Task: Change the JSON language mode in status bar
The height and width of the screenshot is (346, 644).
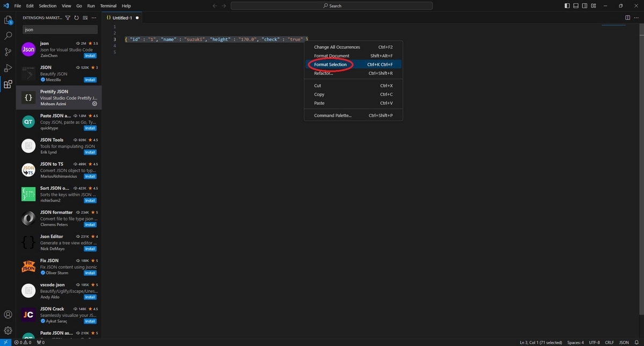Action: pos(624,342)
